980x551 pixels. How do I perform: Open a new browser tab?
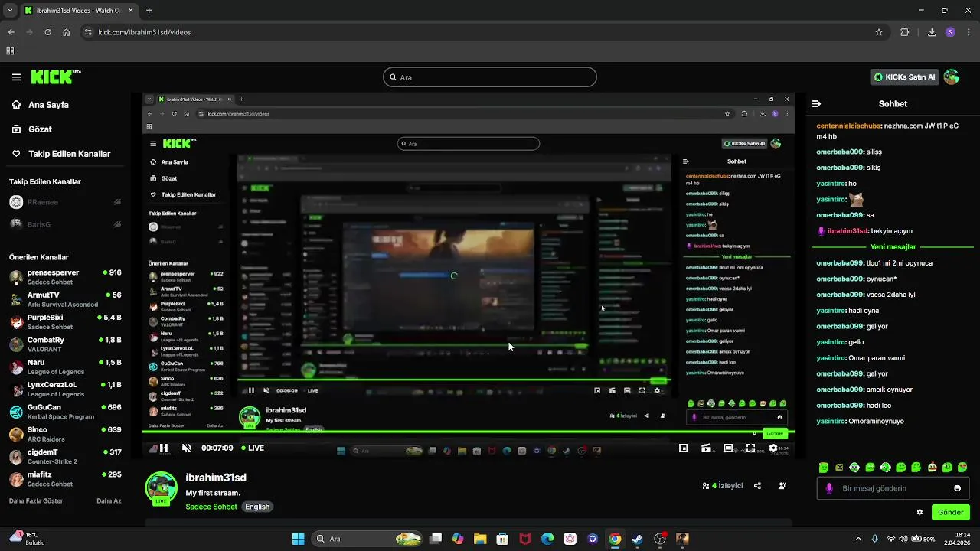click(149, 11)
